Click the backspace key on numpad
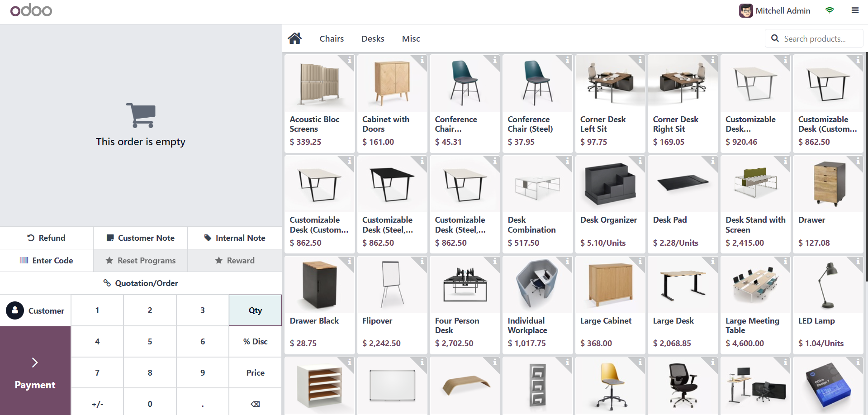 click(x=255, y=404)
